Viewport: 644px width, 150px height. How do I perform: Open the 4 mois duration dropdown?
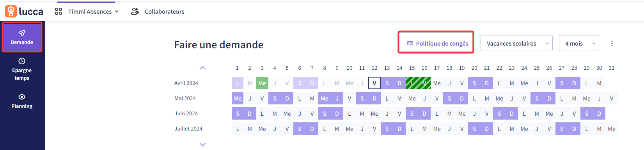click(x=579, y=43)
